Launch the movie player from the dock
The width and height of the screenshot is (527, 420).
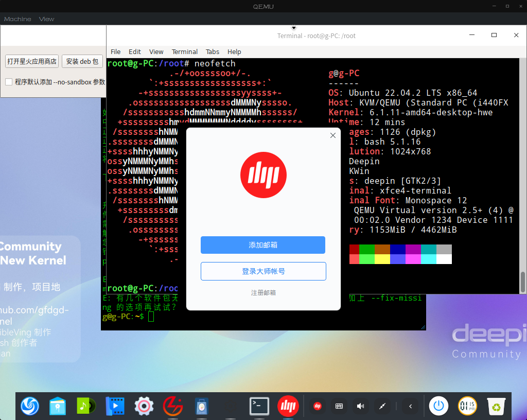[x=115, y=406]
